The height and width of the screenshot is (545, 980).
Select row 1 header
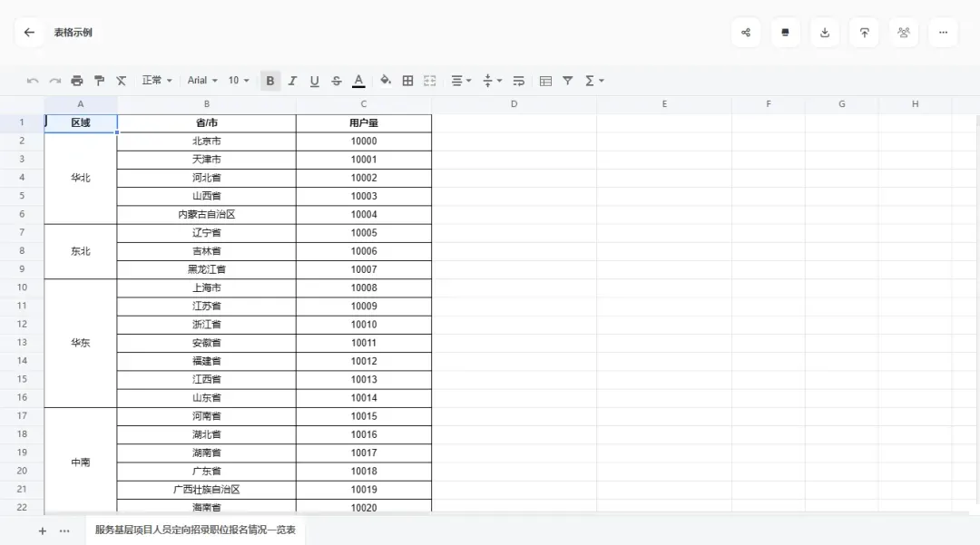[22, 122]
